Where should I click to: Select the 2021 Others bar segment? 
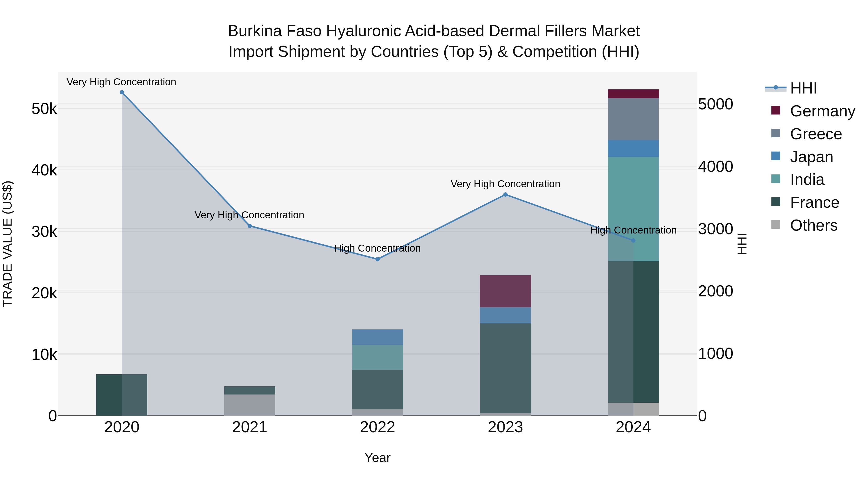[250, 405]
